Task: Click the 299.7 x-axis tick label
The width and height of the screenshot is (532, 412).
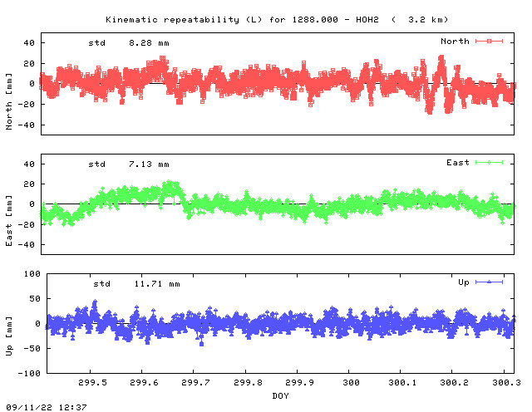Action: click(196, 382)
